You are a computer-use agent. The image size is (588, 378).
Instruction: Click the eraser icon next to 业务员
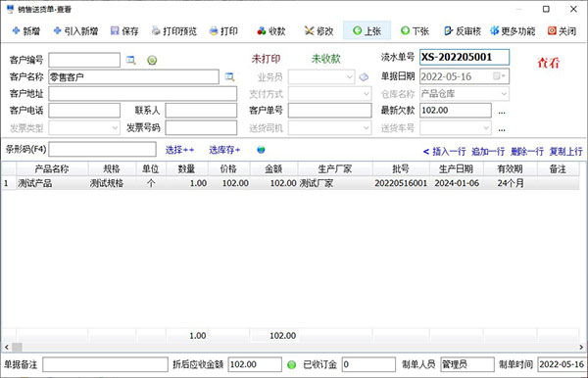364,77
